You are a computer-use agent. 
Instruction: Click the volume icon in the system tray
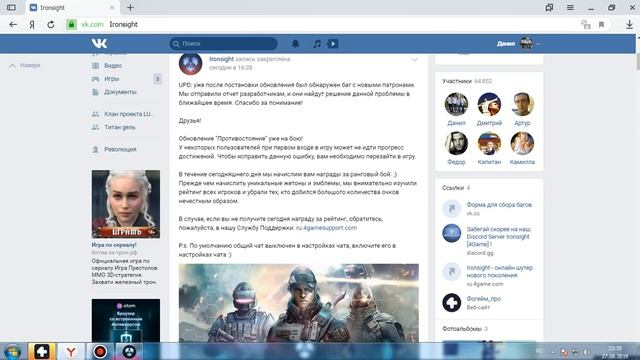point(586,352)
